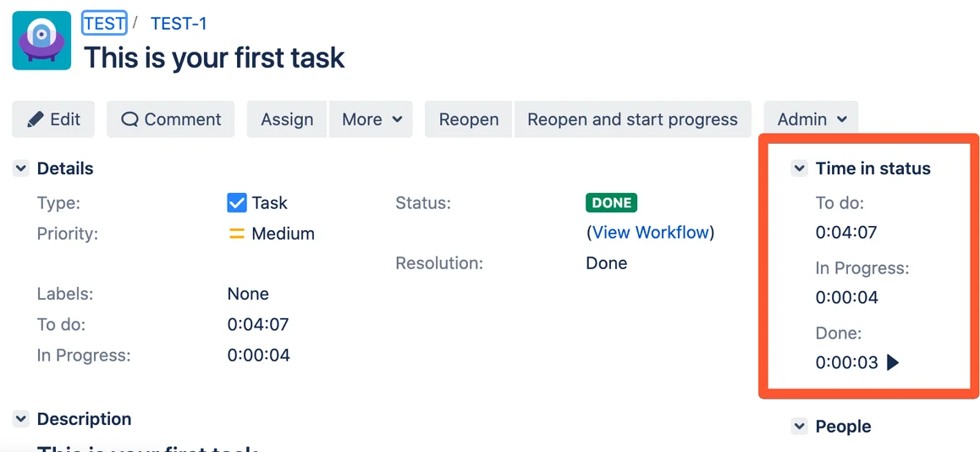Click the Reopen button
Viewport: 980px width, 452px height.
(469, 119)
